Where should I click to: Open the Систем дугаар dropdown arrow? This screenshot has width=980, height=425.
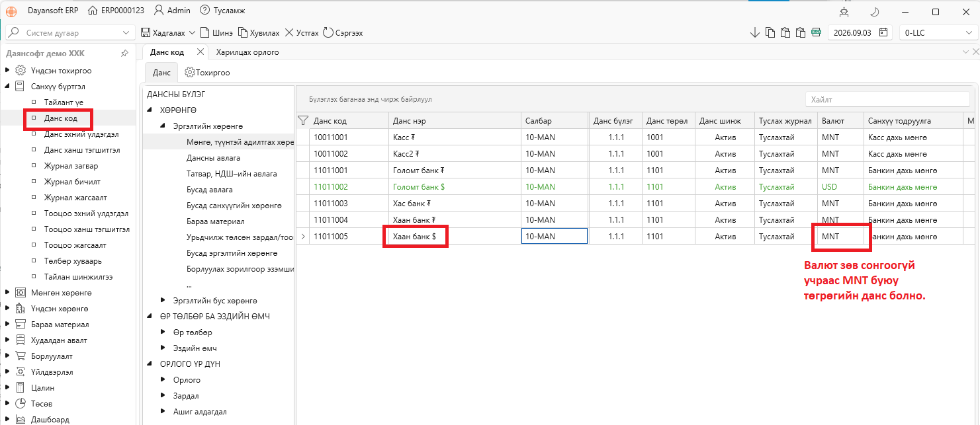click(x=126, y=32)
